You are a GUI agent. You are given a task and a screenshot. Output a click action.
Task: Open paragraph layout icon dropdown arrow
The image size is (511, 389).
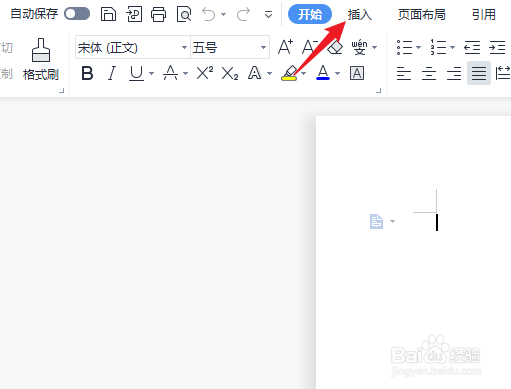tap(392, 221)
